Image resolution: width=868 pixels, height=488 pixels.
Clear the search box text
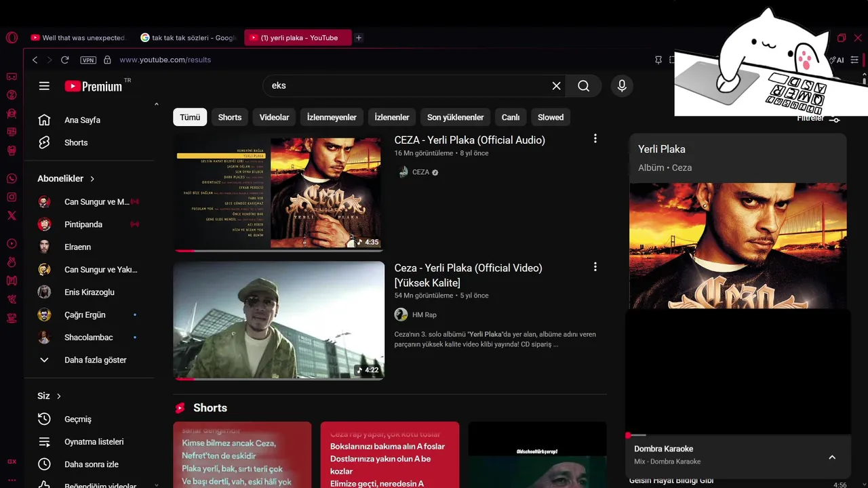[556, 86]
